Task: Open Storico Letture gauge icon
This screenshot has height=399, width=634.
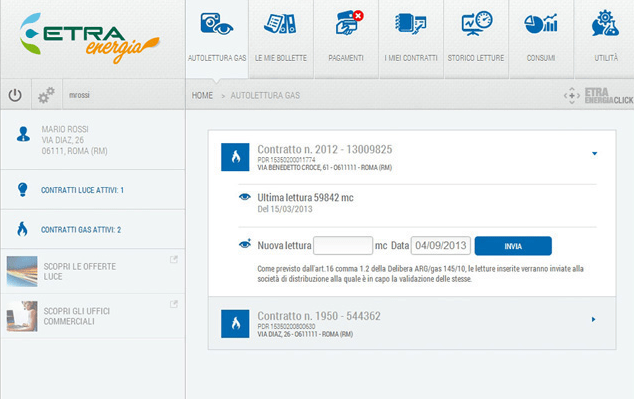Action: click(x=477, y=23)
